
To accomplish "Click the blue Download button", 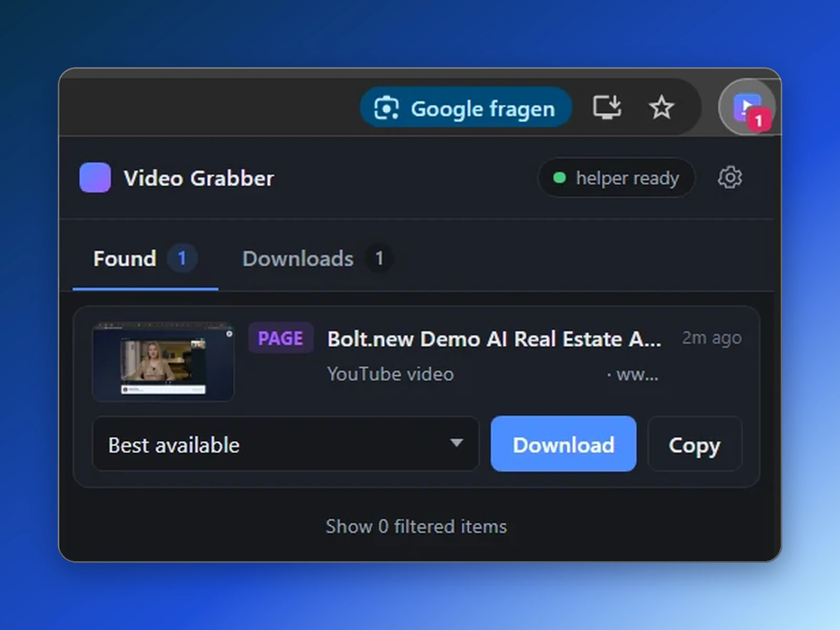I will click(x=563, y=444).
